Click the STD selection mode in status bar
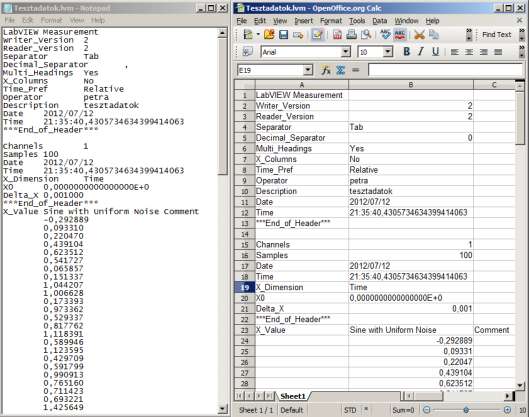The image size is (529, 417). [x=350, y=410]
